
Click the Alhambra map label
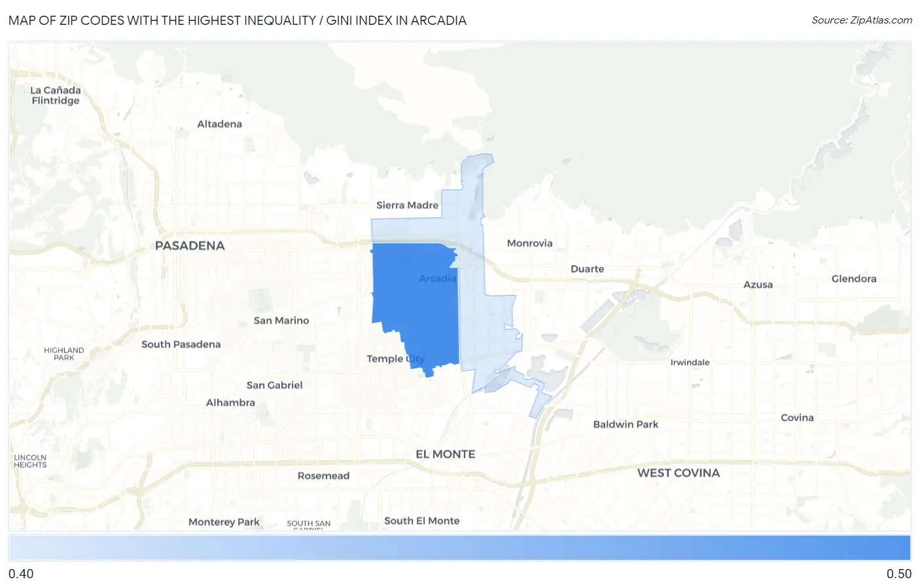pyautogui.click(x=230, y=403)
